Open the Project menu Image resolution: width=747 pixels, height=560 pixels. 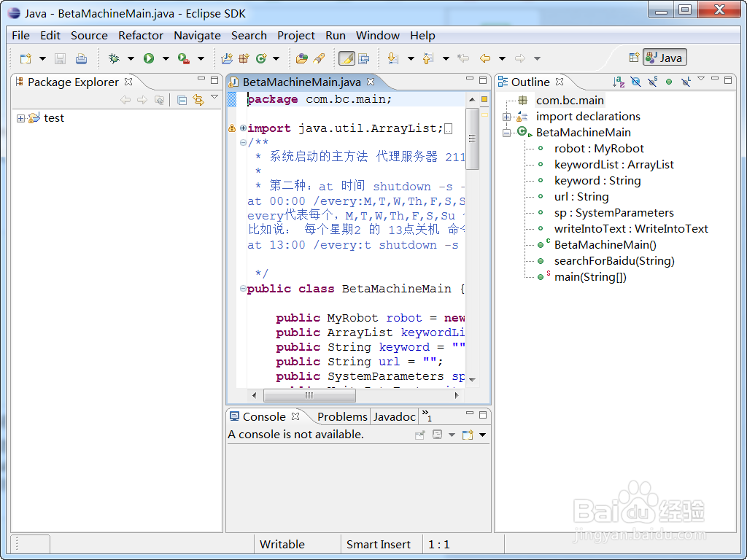(x=296, y=36)
